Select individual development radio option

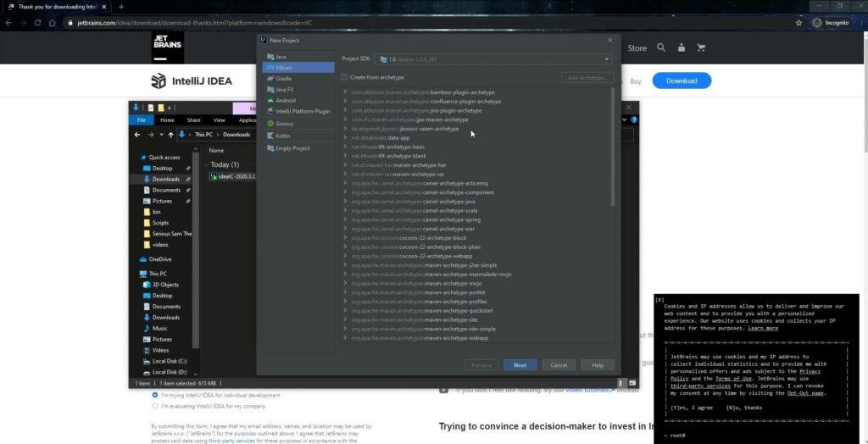tap(155, 396)
